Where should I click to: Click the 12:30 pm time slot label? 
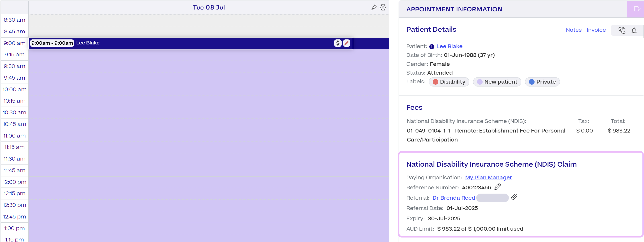click(x=15, y=205)
